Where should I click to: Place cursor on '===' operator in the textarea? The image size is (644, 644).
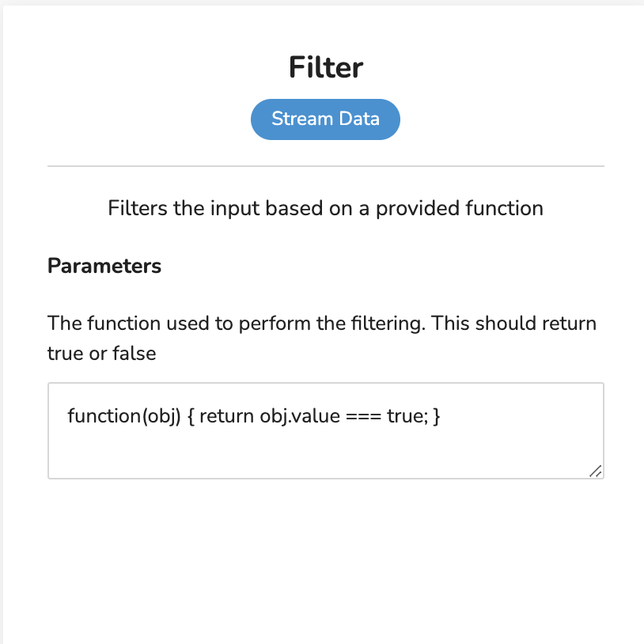tap(363, 416)
